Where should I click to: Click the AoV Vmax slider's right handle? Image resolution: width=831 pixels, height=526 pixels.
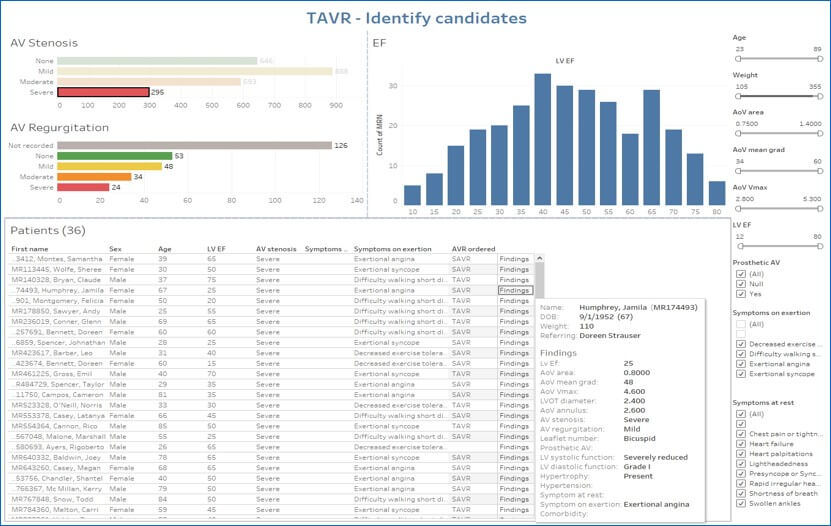tap(820, 209)
